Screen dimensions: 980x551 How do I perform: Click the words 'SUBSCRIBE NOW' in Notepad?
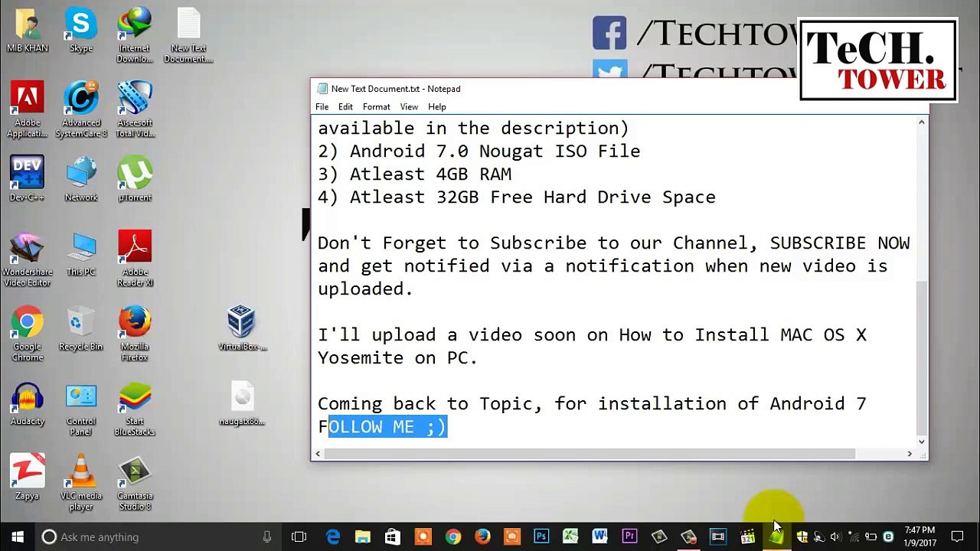840,243
